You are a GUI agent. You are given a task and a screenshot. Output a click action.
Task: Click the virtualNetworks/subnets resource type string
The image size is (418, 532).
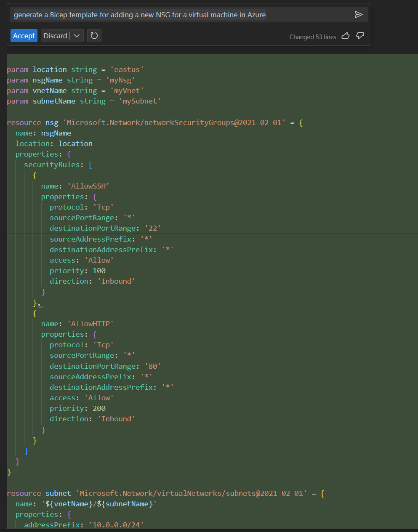point(192,493)
